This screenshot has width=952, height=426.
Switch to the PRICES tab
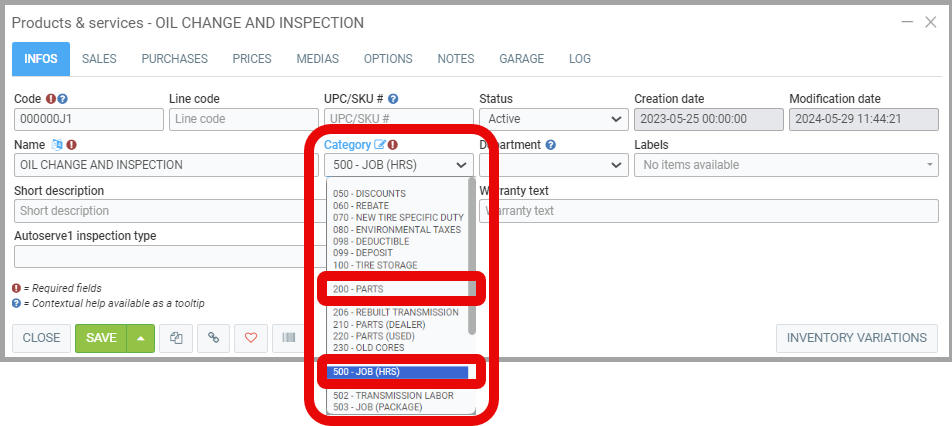(x=252, y=59)
